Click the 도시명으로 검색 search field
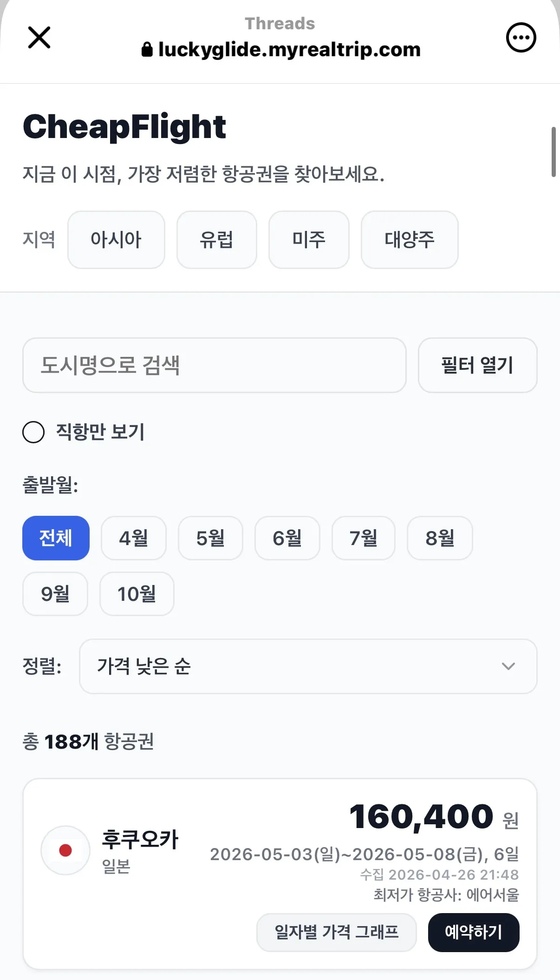560x980 pixels. [214, 365]
